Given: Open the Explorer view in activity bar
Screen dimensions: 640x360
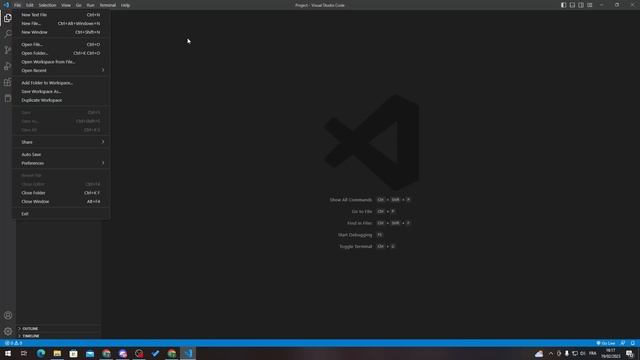Looking at the screenshot, I should (x=8, y=18).
